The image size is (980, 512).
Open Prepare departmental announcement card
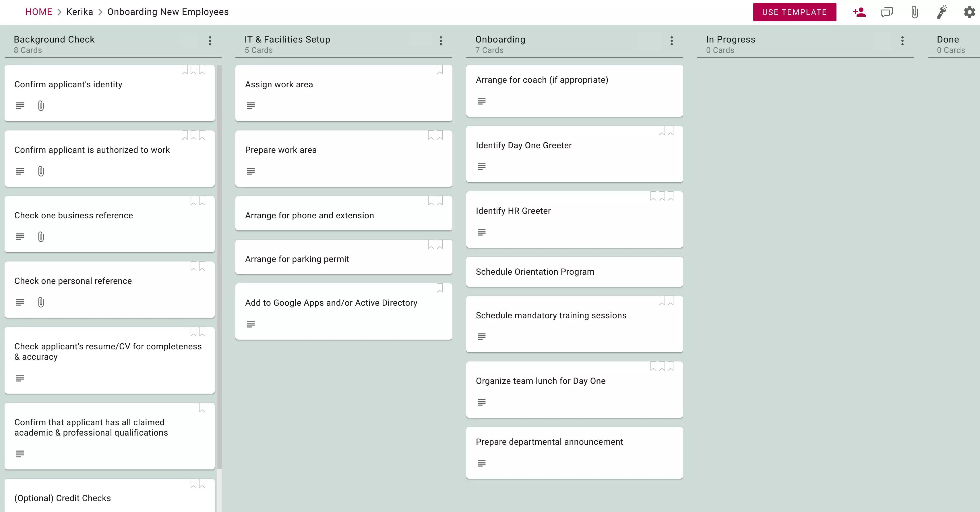[574, 453]
